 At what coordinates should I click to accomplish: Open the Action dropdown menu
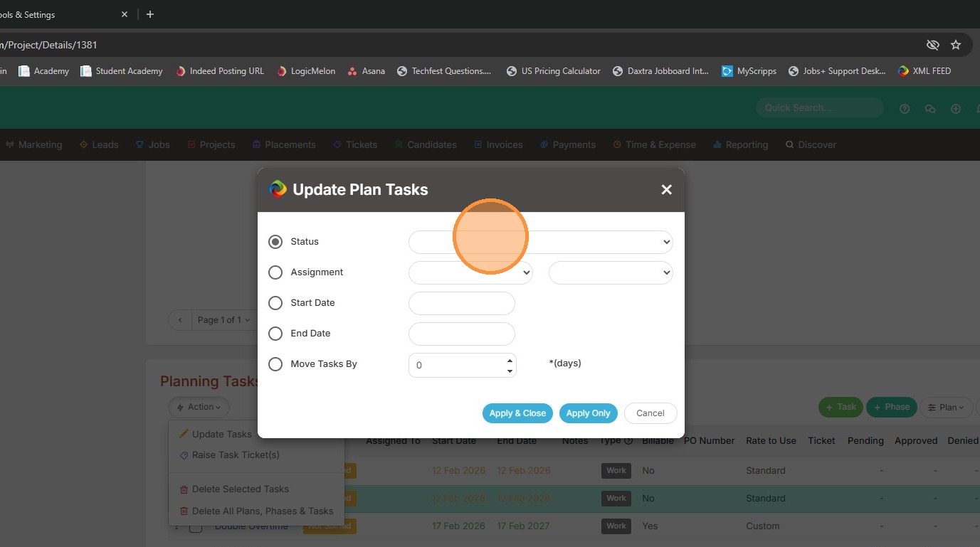199,407
